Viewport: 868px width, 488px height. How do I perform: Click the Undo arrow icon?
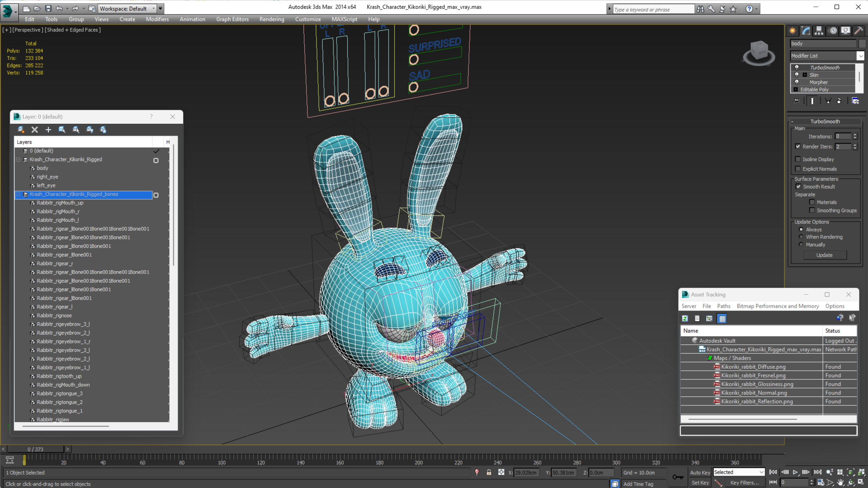(59, 9)
